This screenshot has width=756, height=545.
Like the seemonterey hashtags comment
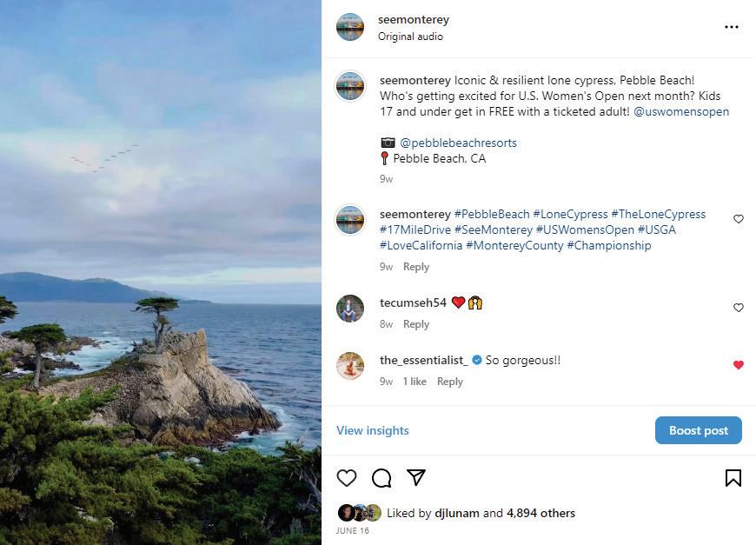(x=739, y=219)
